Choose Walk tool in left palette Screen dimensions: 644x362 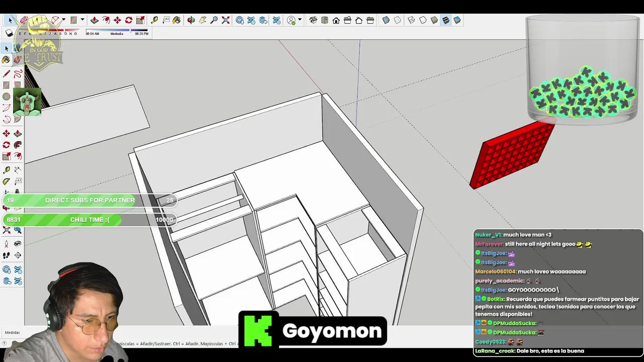tap(7, 255)
